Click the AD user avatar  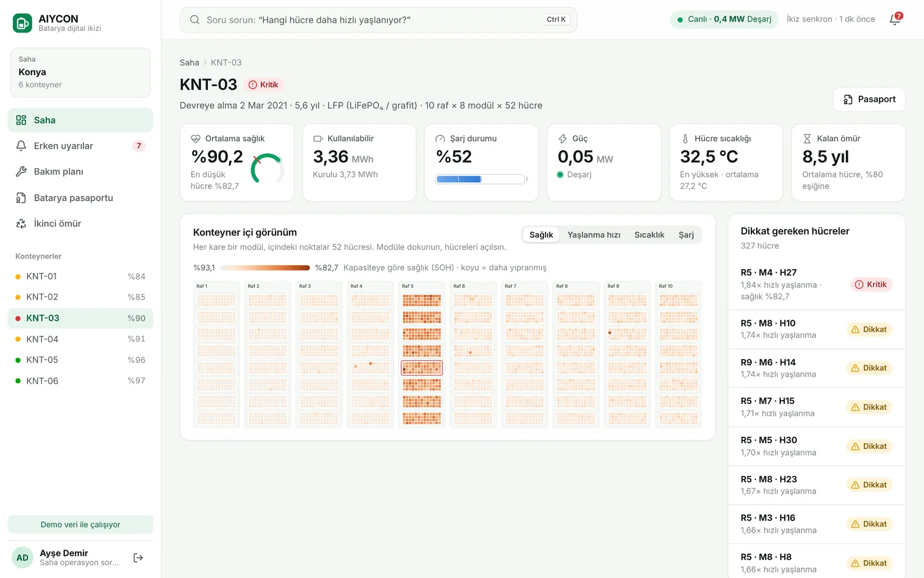pos(23,558)
